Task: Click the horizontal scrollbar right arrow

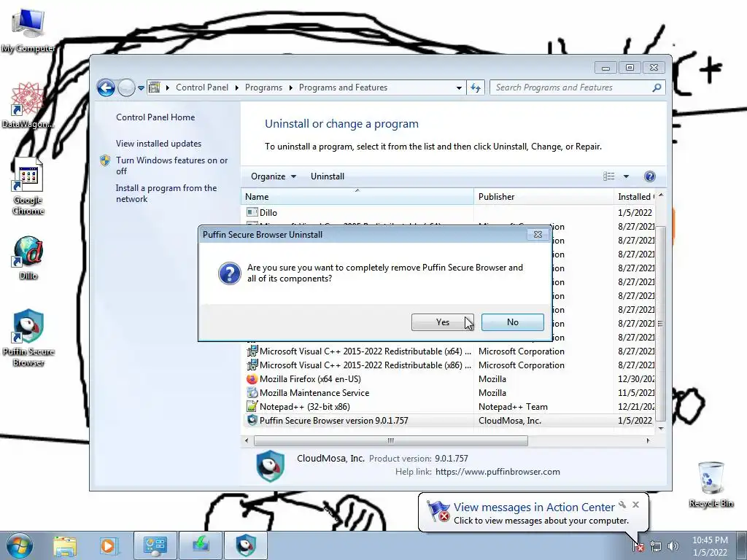Action: (648, 441)
